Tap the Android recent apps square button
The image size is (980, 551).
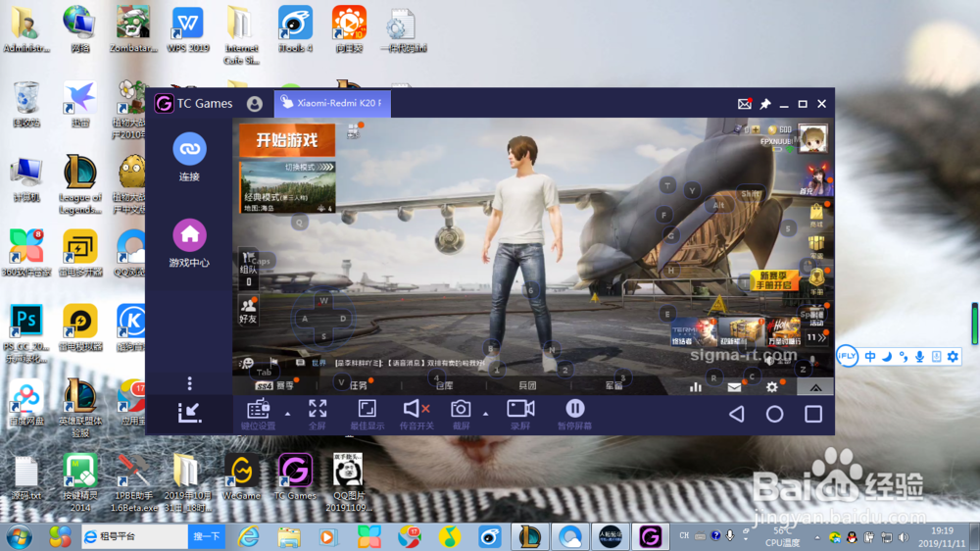(x=813, y=414)
